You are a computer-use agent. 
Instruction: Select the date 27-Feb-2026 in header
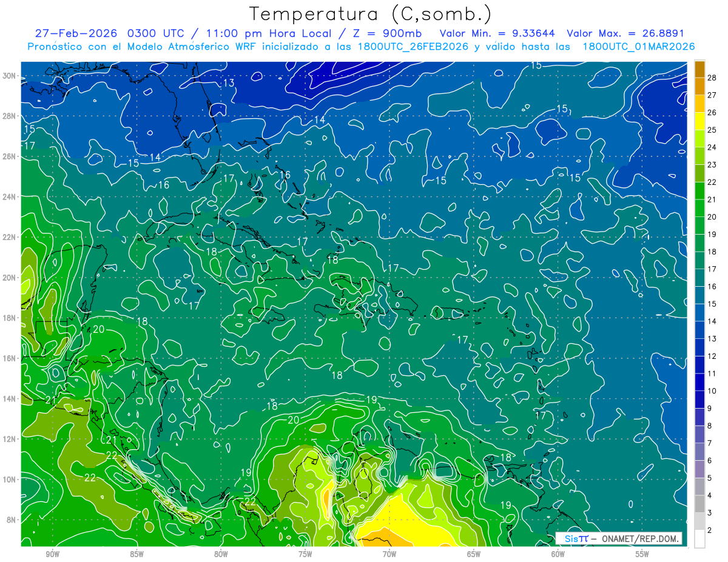coord(77,33)
